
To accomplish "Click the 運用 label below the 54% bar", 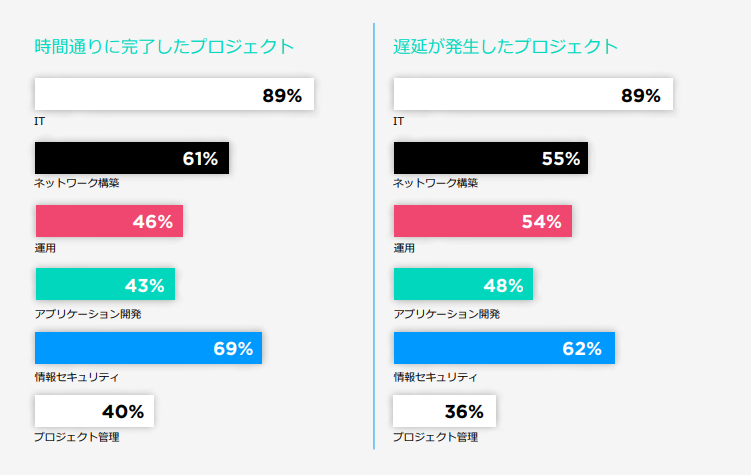I will pos(404,247).
